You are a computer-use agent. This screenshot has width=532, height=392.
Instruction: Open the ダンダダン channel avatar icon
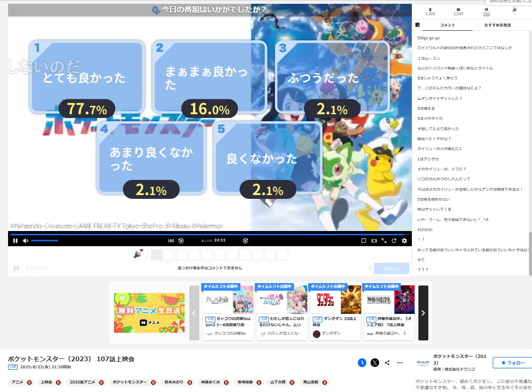tap(317, 334)
